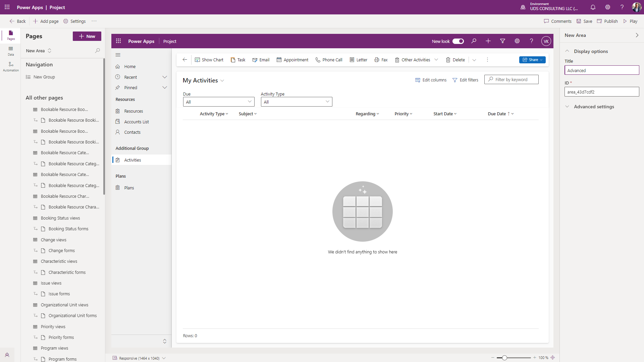This screenshot has width=644, height=362.
Task: Open the user profile picture
Action: (636, 7)
